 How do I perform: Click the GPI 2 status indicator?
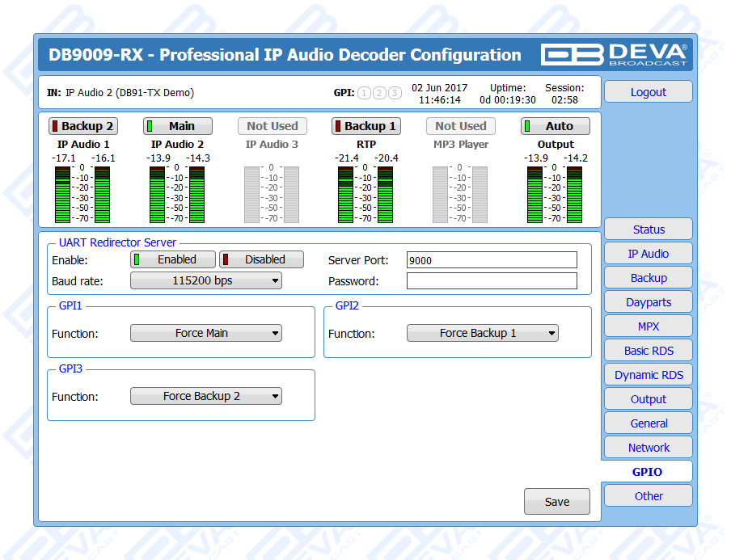(x=379, y=93)
